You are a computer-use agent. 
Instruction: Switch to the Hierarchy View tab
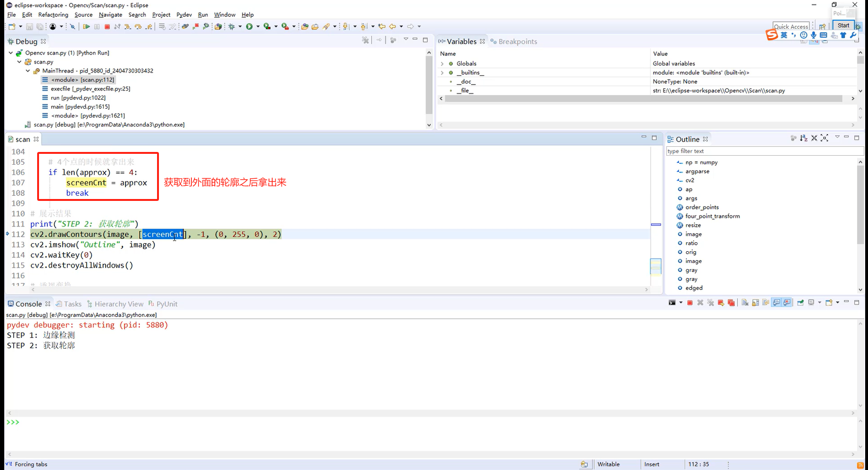pos(115,304)
